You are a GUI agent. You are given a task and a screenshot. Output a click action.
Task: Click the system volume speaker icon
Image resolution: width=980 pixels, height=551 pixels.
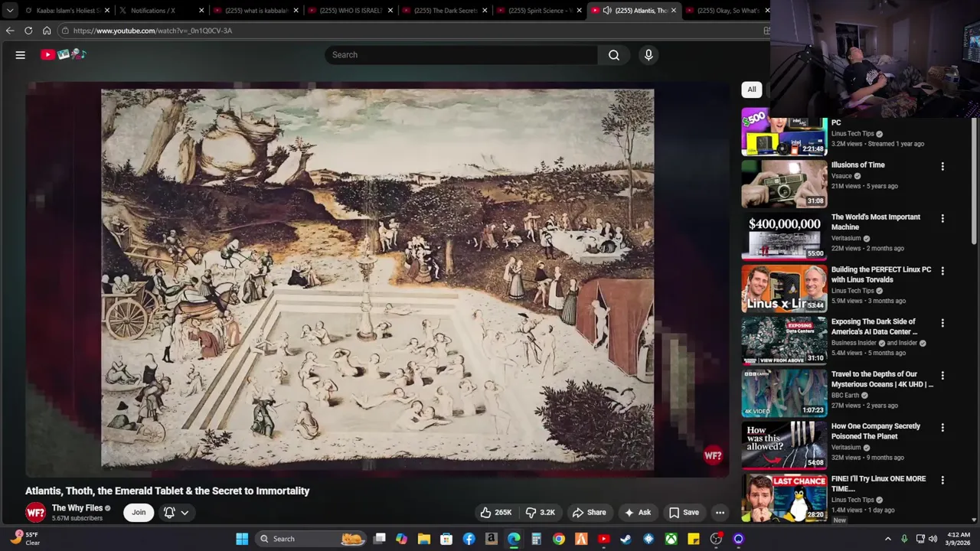(933, 539)
